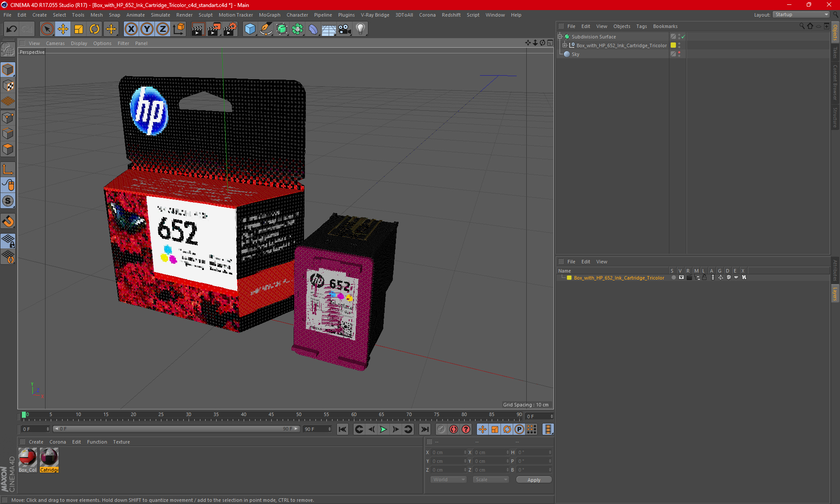Add a Light object icon

pos(360,29)
